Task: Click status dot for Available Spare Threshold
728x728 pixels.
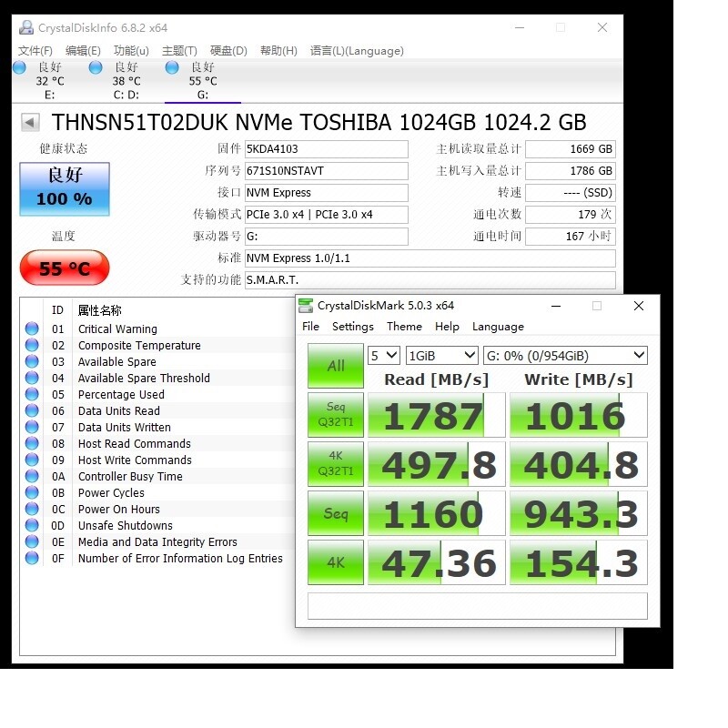Action: (32, 378)
